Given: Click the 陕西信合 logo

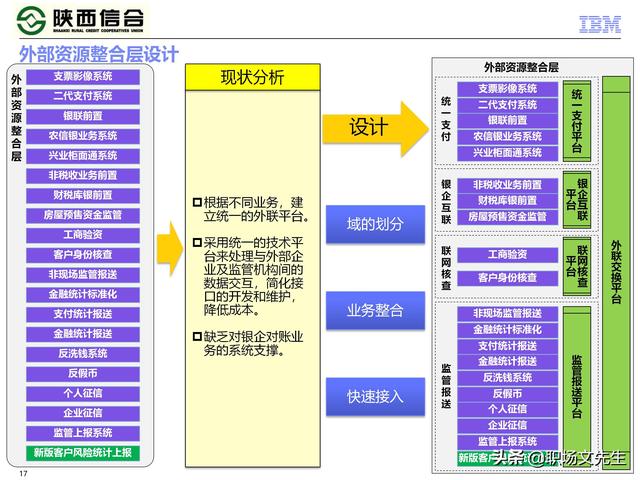Looking at the screenshot, I should (x=80, y=19).
